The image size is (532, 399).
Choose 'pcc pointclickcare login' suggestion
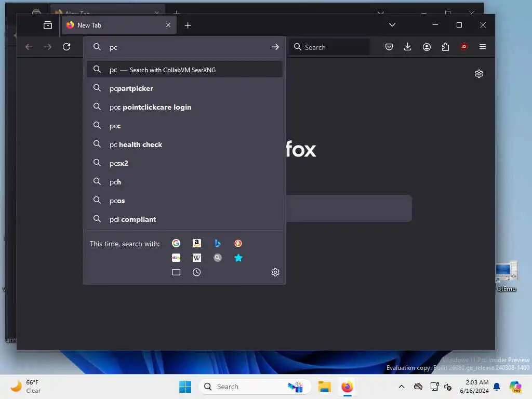point(184,107)
